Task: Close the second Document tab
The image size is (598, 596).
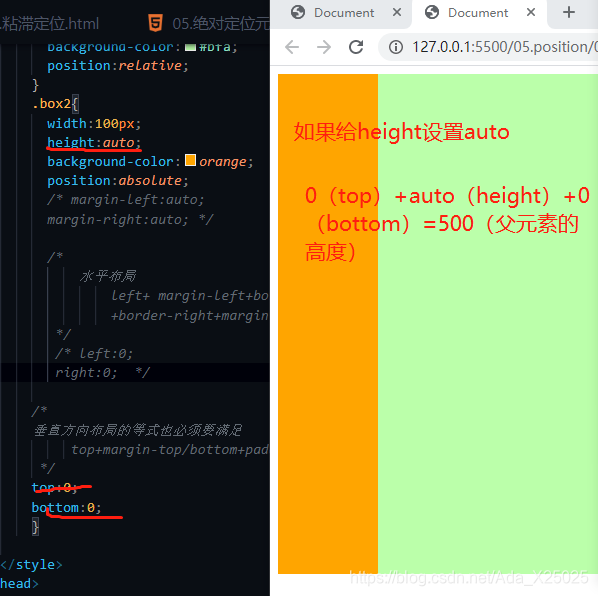Action: pyautogui.click(x=530, y=12)
